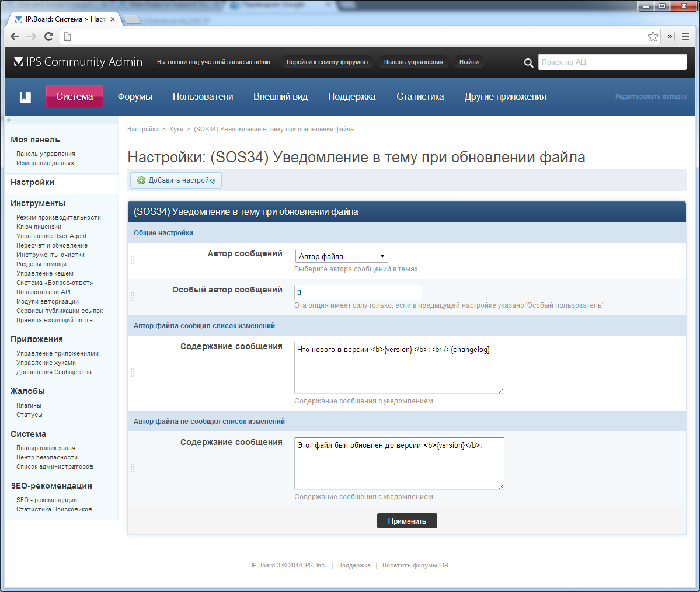
Task: Open Планировщик задач link
Action: (46, 448)
